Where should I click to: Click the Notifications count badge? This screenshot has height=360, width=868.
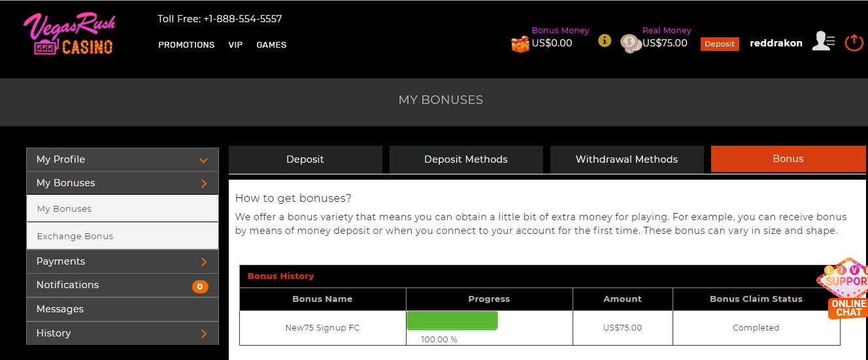tap(200, 286)
